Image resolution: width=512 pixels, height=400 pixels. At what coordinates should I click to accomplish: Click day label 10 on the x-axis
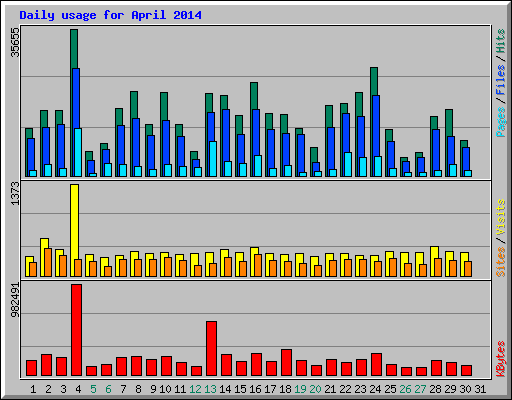(x=165, y=389)
